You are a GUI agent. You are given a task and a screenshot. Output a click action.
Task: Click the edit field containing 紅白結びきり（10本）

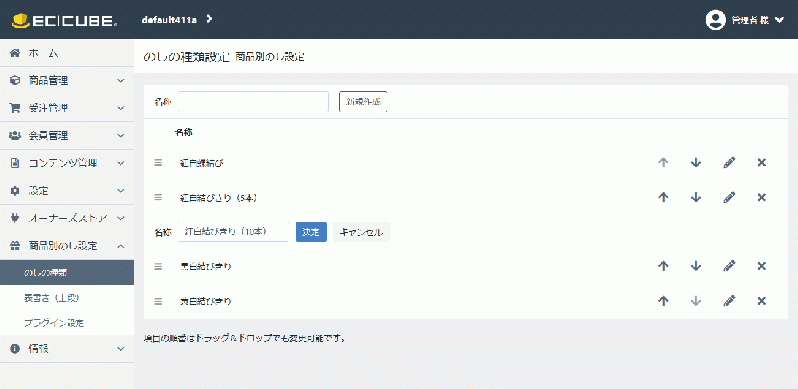click(x=234, y=232)
